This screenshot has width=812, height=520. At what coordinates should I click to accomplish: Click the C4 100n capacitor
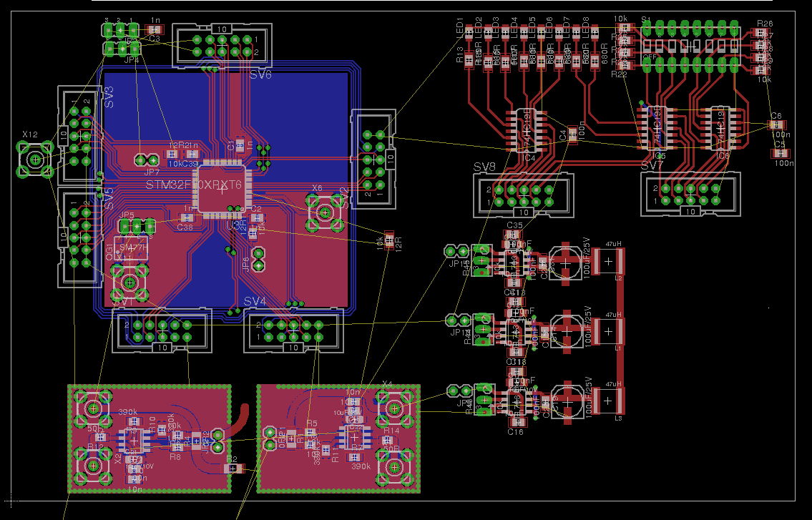(572, 134)
